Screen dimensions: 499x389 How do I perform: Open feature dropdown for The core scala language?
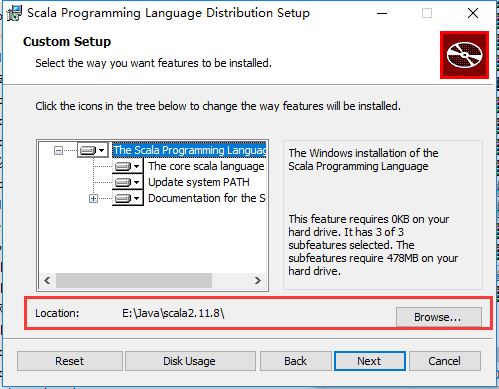click(x=127, y=166)
